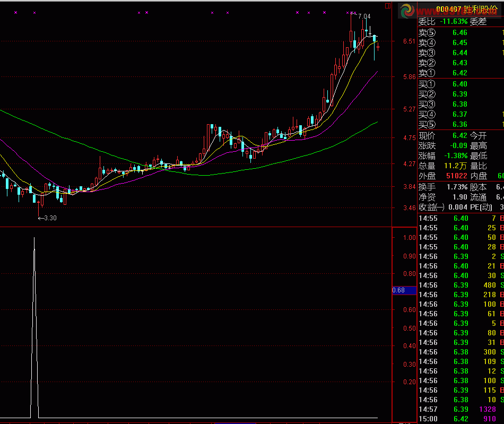The height and width of the screenshot is (424, 504).
Task: Select the 14:56 tick with volume 480
Action: click(461, 285)
